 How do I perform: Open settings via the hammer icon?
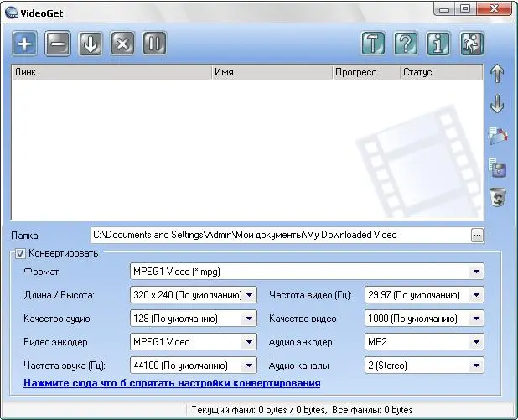373,44
